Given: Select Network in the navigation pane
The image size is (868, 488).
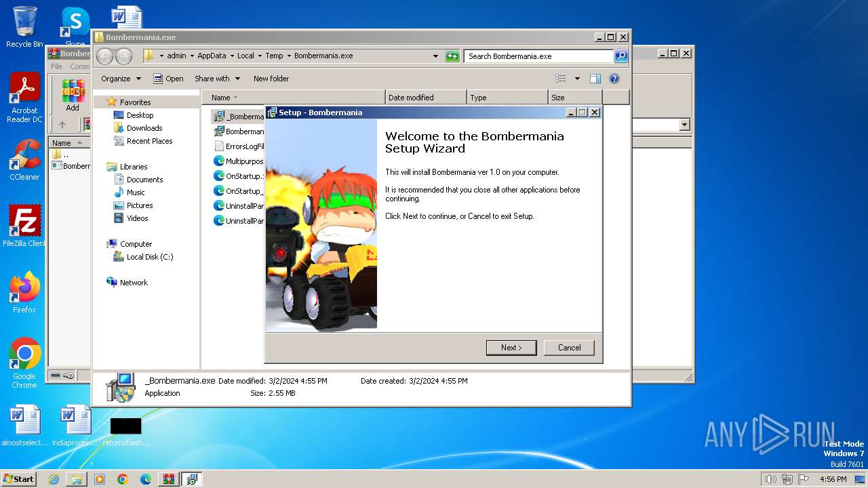Looking at the screenshot, I should (x=134, y=283).
